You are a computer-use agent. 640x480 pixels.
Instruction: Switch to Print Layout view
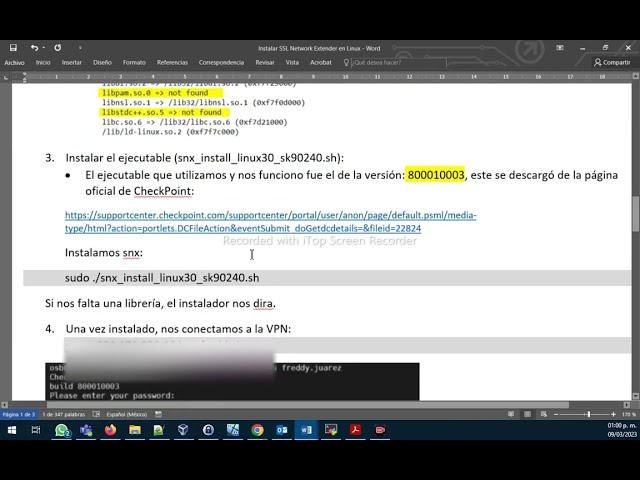pyautogui.click(x=527, y=414)
